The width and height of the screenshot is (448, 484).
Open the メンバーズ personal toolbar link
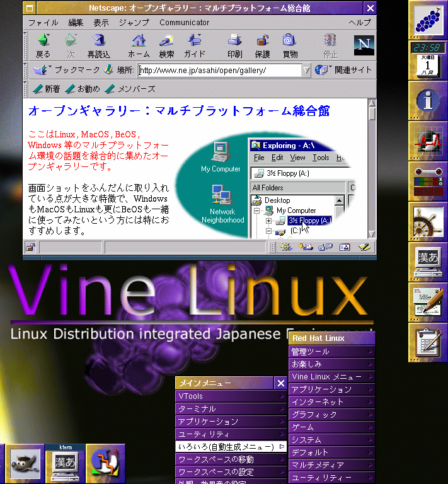tap(130, 89)
